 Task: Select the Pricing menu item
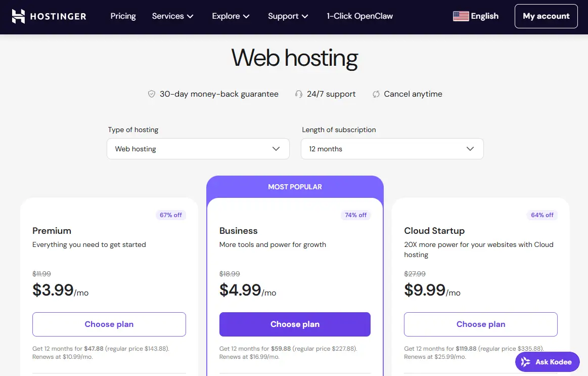coord(123,16)
